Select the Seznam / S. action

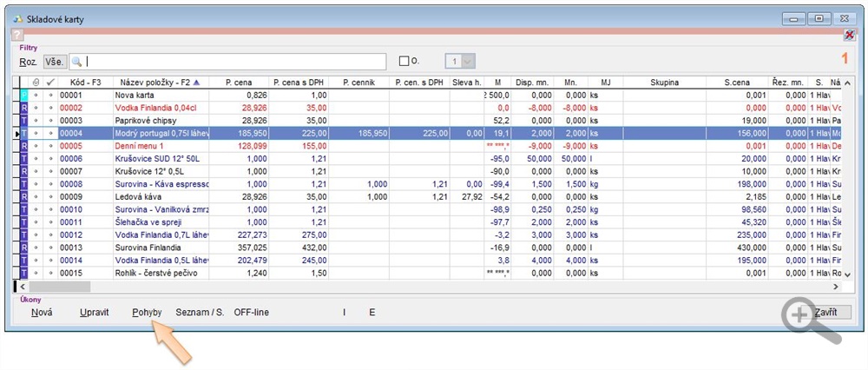pos(198,312)
